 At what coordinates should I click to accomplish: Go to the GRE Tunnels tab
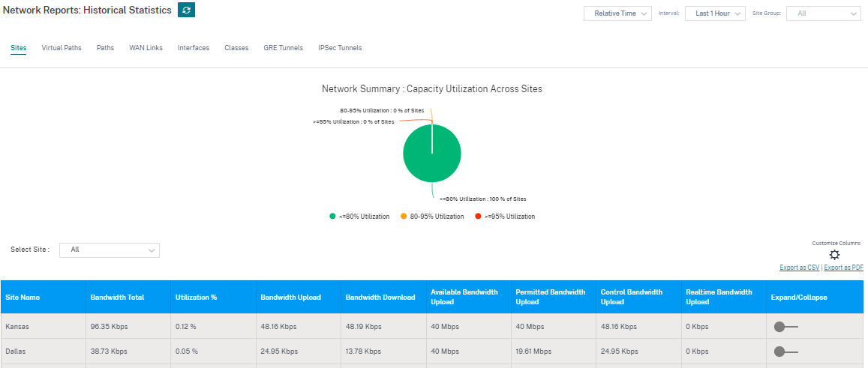coord(284,48)
